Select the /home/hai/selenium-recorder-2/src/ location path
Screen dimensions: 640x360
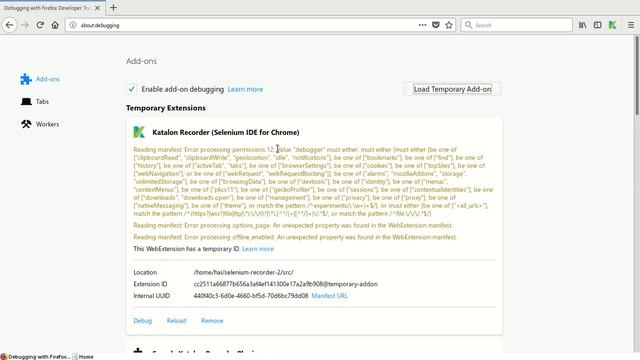243,272
